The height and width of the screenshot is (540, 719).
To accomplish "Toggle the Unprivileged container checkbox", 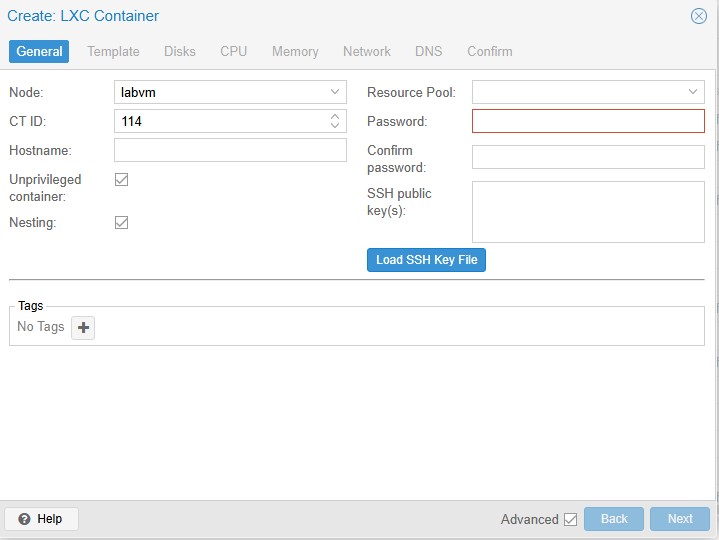I will 122,180.
